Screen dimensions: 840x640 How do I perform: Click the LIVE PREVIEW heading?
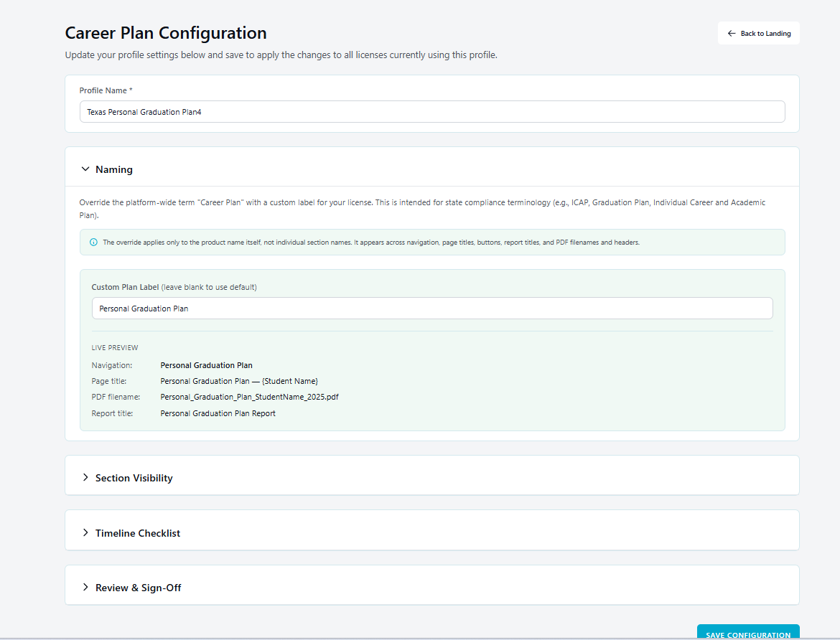(x=115, y=347)
